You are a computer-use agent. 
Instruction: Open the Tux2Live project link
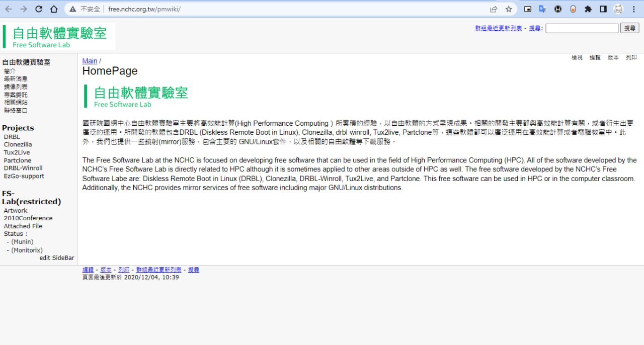17,152
